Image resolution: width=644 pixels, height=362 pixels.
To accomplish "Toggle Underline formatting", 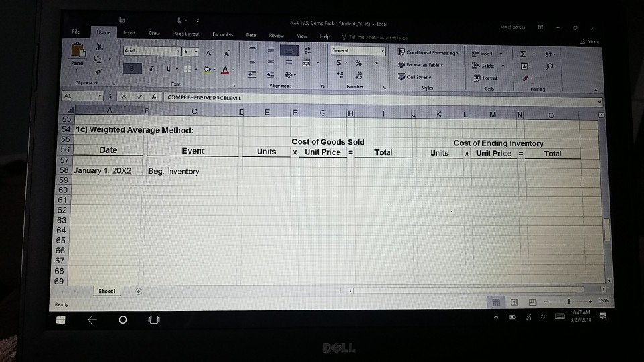I will point(168,69).
